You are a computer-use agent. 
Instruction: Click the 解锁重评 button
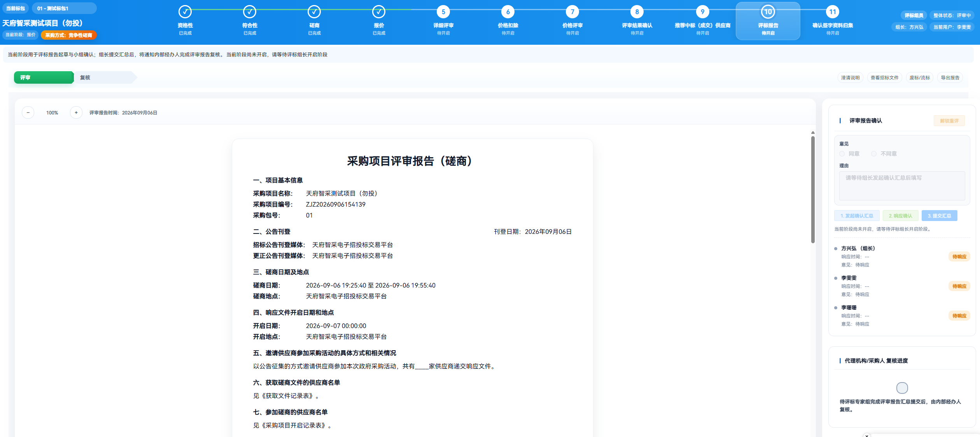(949, 121)
